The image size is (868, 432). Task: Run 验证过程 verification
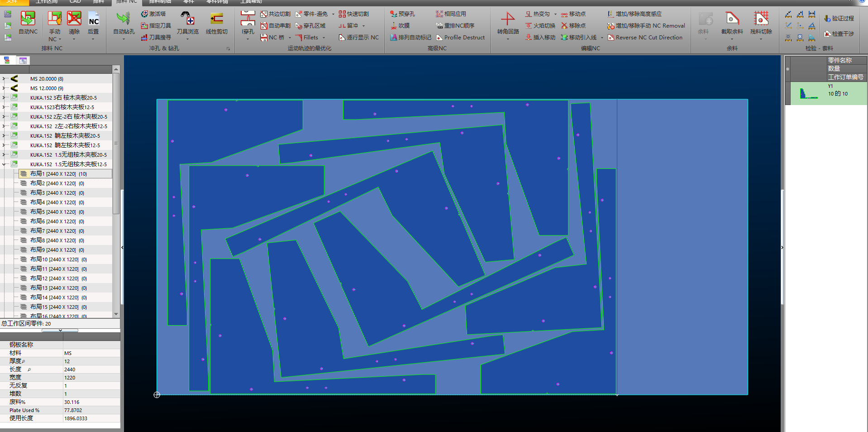pyautogui.click(x=839, y=19)
